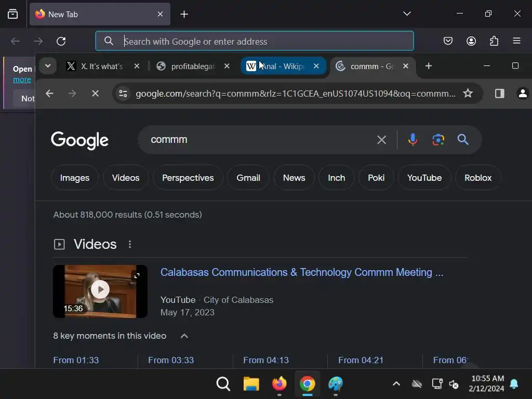This screenshot has width=532, height=399.
Task: Open Calabasas Communications & Technology Commm Meeting link
Action: 302,272
